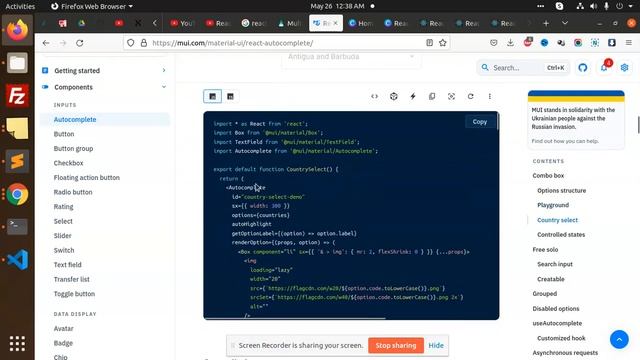Jump to Creatable section

click(551, 279)
